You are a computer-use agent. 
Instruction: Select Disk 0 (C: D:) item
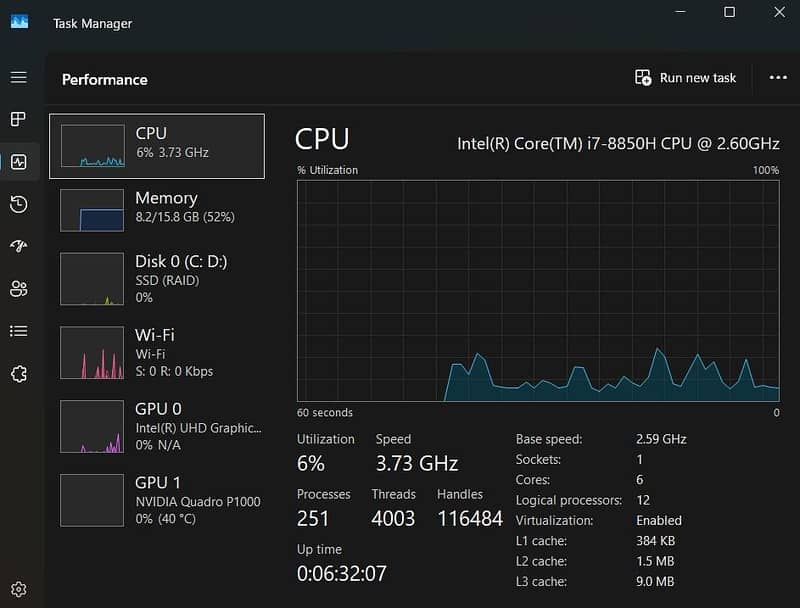(157, 278)
